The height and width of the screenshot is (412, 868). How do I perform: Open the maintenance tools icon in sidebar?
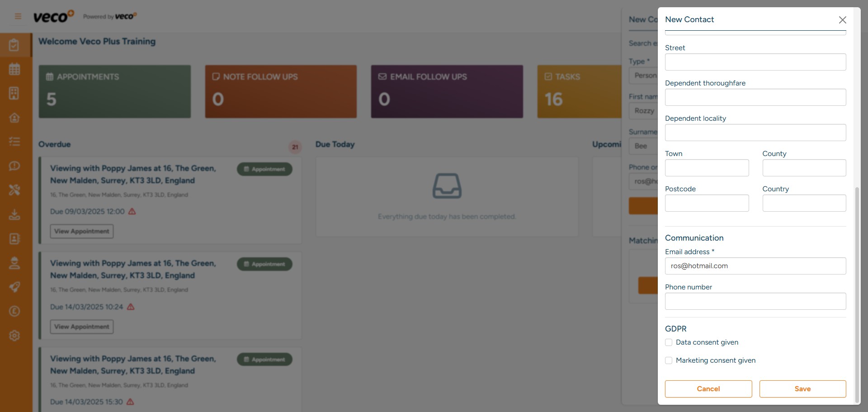pos(15,190)
